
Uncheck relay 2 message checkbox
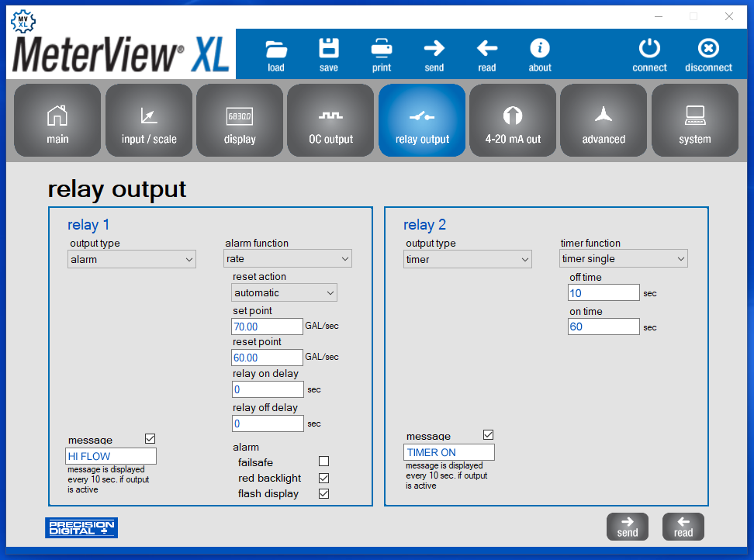pos(488,435)
